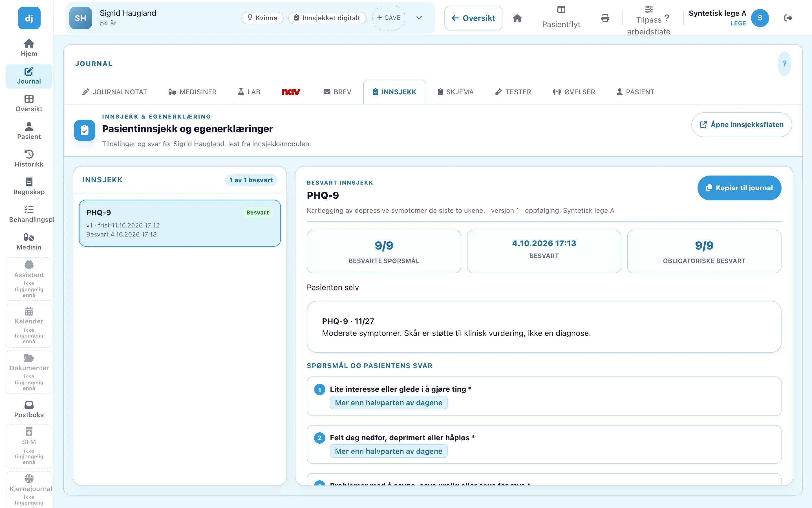The image size is (812, 508).
Task: Click the home icon in top bar
Action: [517, 18]
